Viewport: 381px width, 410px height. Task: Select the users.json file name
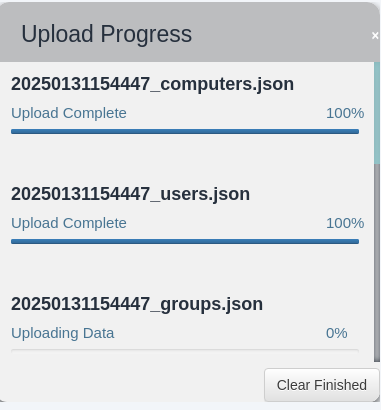(x=130, y=194)
